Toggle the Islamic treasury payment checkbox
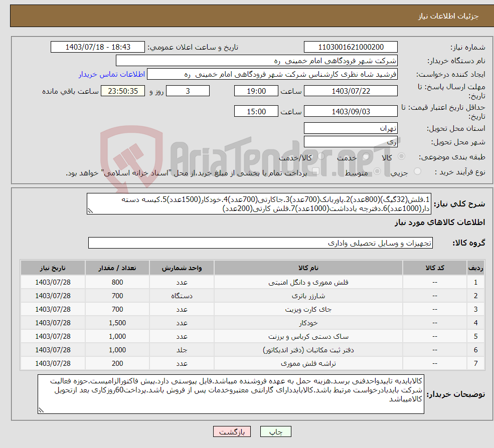Viewport: 494px width, 448px height. pos(315,171)
